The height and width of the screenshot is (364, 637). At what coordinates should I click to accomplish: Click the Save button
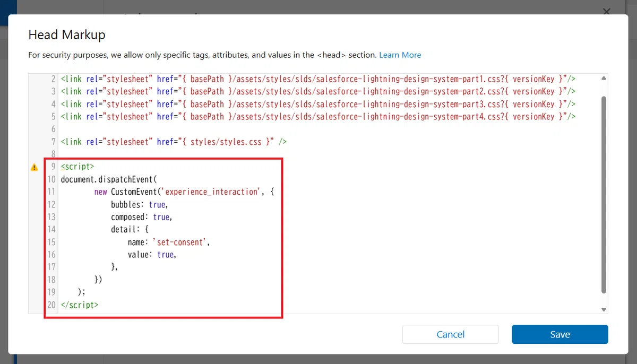click(559, 334)
